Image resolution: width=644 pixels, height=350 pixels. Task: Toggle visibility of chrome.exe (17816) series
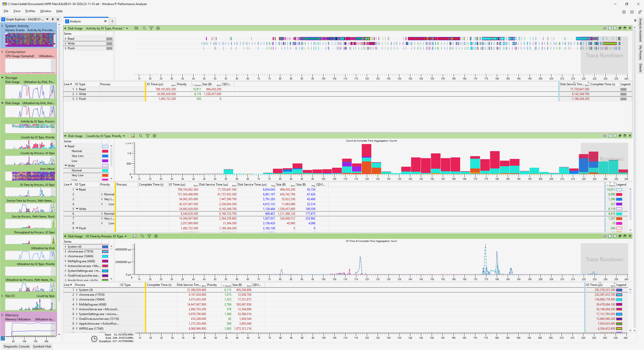pyautogui.click(x=105, y=252)
